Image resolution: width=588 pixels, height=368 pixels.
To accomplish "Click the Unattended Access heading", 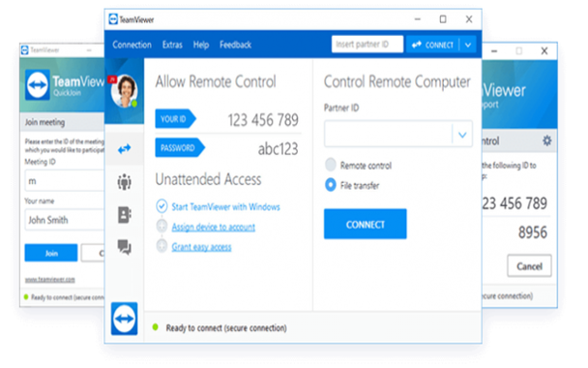I will tap(208, 179).
